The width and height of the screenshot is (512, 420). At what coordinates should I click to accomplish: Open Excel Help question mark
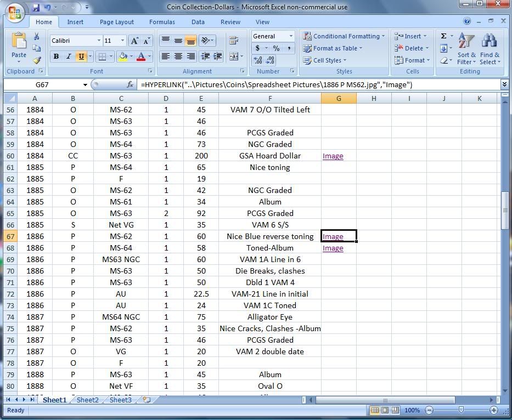tap(467, 21)
